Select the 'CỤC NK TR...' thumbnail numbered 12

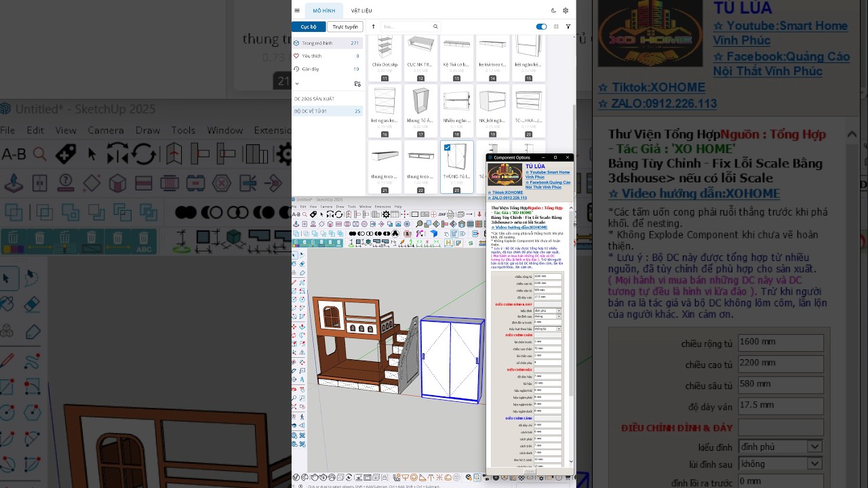click(420, 57)
